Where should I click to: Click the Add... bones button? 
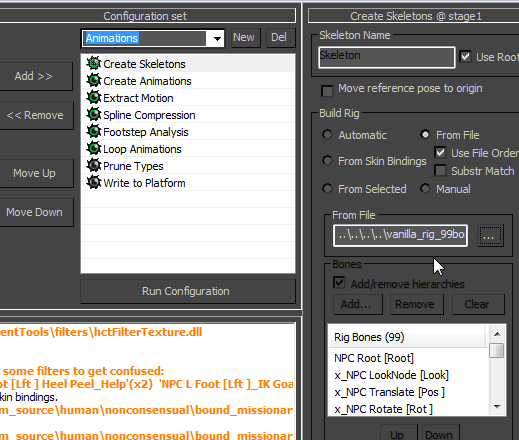(358, 304)
